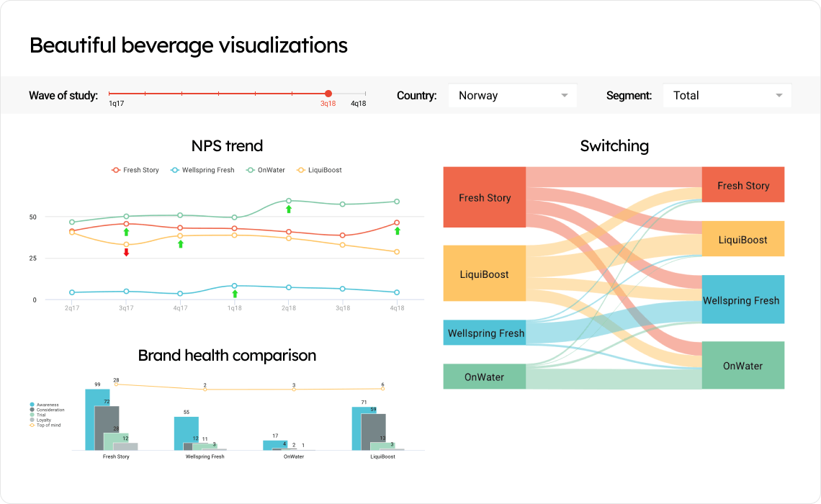Image resolution: width=821 pixels, height=504 pixels.
Task: Click the green up arrow on Wellspring Fresh line
Action: (234, 292)
